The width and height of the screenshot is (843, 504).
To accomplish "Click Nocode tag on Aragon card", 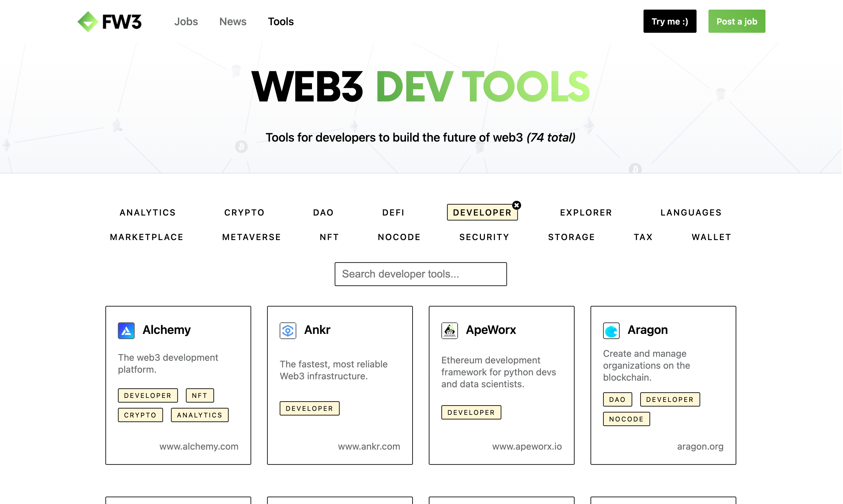I will (627, 419).
